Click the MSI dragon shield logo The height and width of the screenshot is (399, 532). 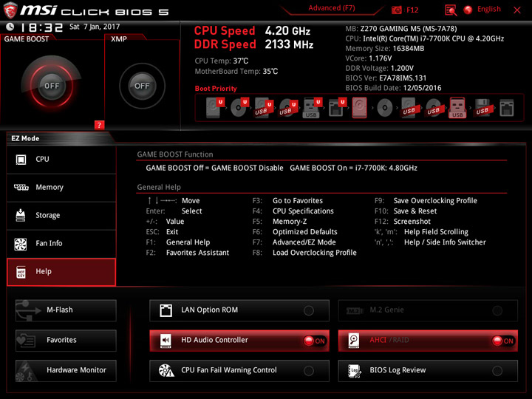10,10
